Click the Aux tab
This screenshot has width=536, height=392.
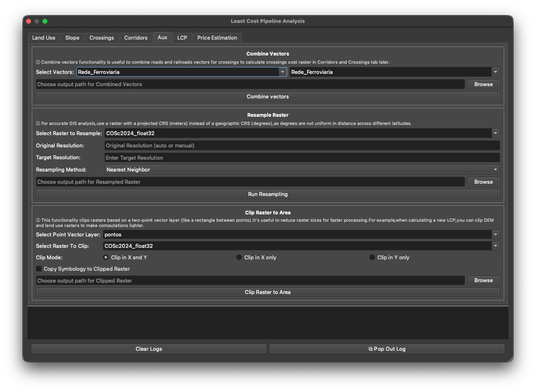pos(162,37)
